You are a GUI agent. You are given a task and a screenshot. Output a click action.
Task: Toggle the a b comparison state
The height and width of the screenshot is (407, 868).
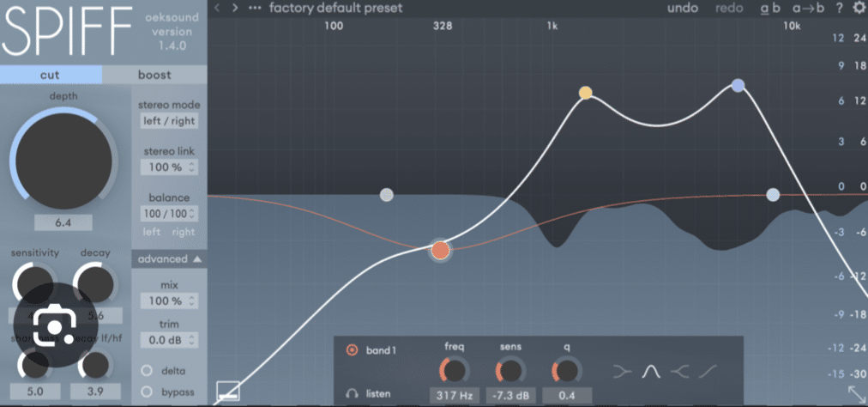(769, 9)
